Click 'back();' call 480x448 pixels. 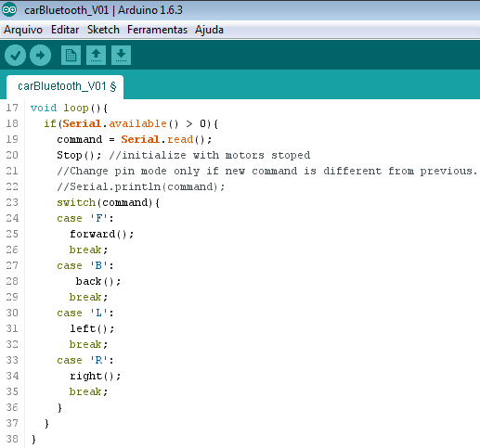coord(98,281)
